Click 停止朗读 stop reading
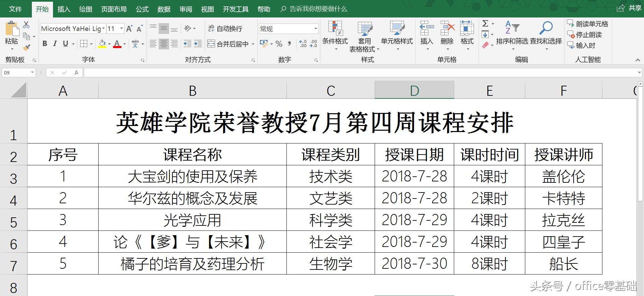The image size is (644, 296). pyautogui.click(x=584, y=35)
